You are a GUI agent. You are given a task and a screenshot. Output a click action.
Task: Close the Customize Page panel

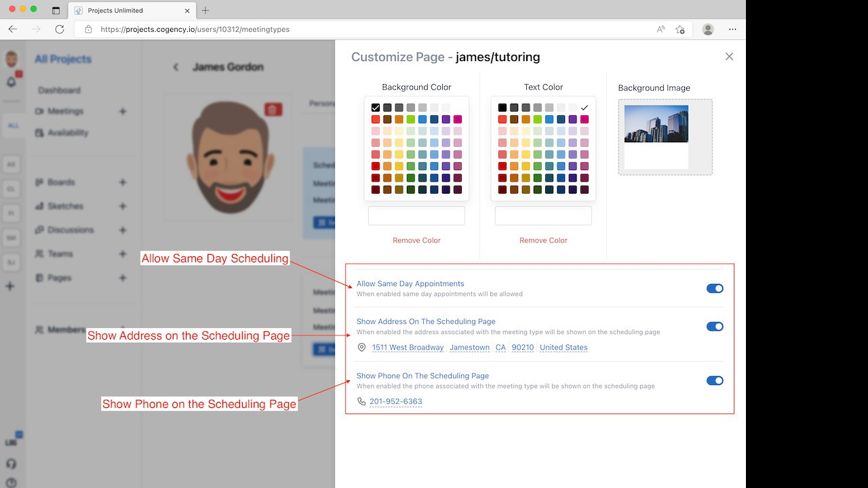pyautogui.click(x=729, y=57)
